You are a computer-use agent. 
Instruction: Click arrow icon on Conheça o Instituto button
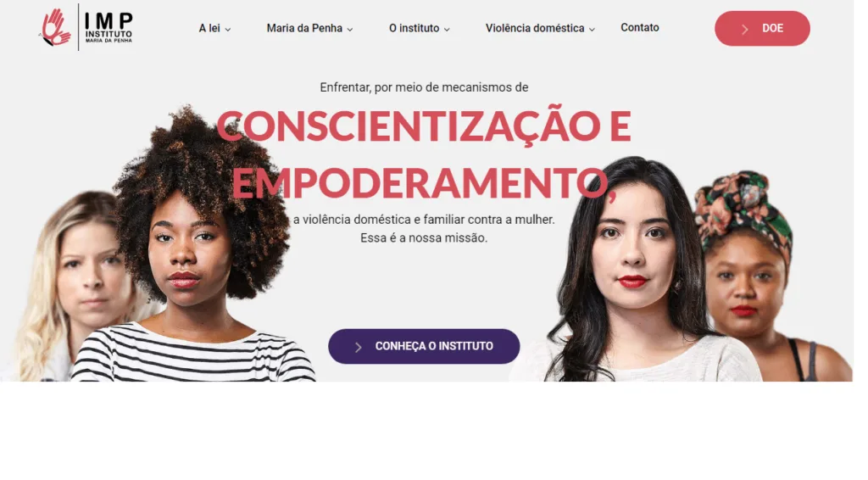[359, 347]
